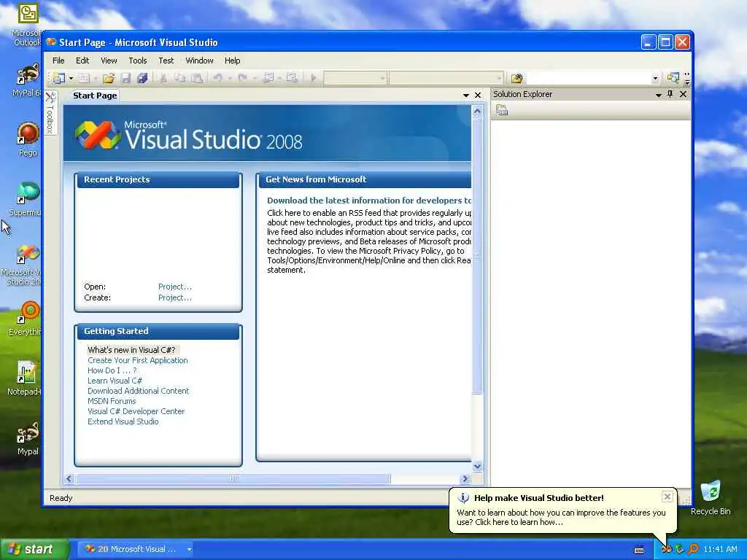The height and width of the screenshot is (560, 747).
Task: Click the Windows Start button
Action: coord(34,549)
